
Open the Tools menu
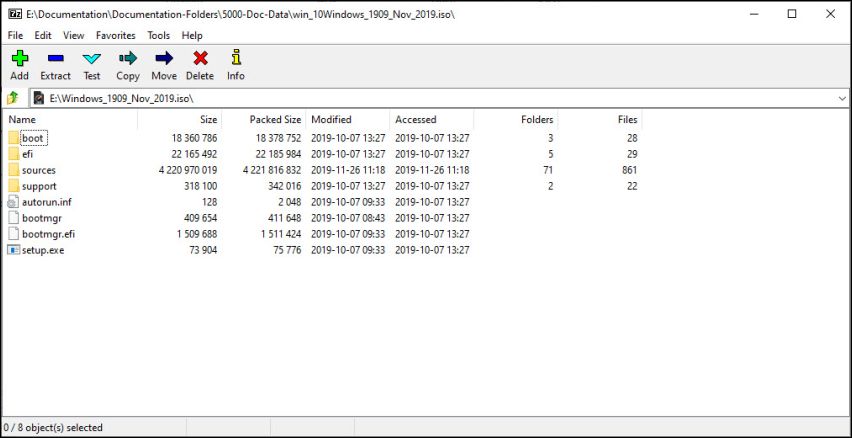(159, 35)
